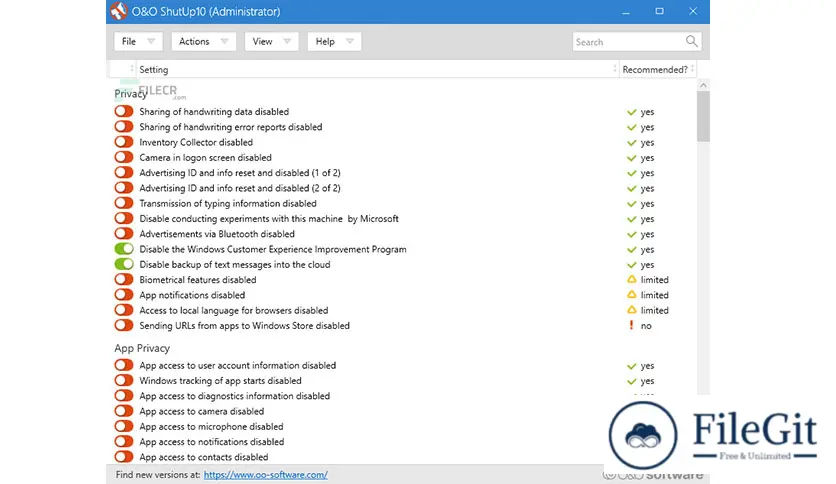The image size is (836, 484).
Task: Select 'App access to user account information disabled'
Action: [x=238, y=365]
